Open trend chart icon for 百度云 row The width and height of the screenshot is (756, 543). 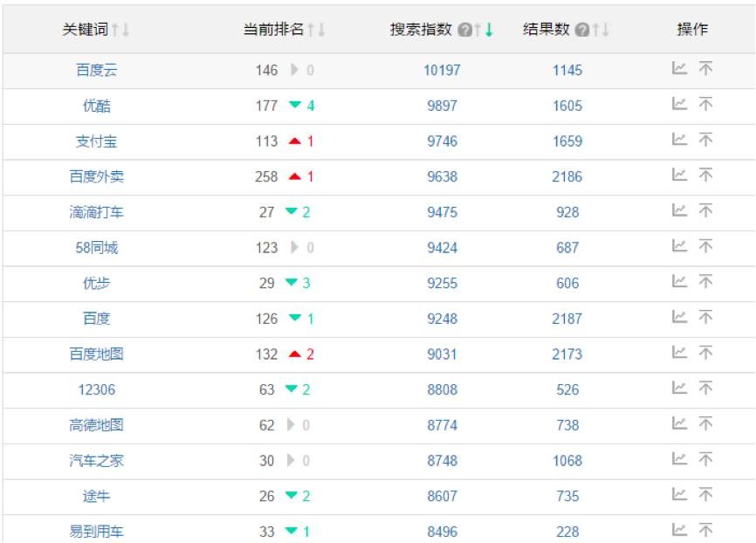pos(679,68)
